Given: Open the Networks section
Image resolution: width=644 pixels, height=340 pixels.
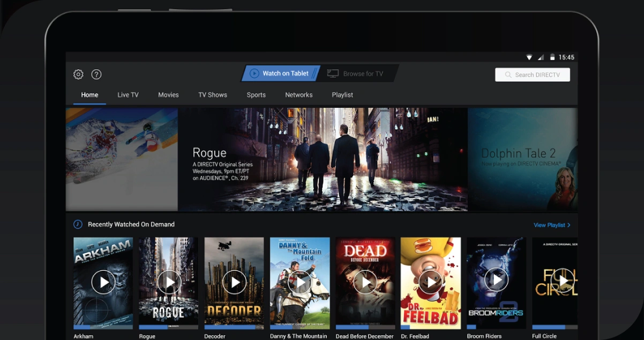Looking at the screenshot, I should tap(298, 94).
